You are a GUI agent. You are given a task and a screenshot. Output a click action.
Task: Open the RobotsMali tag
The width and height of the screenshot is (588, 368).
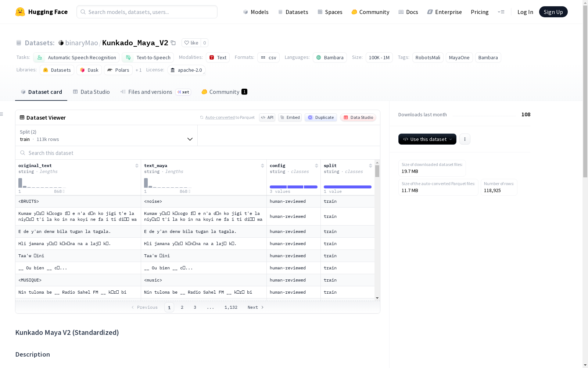coord(428,57)
